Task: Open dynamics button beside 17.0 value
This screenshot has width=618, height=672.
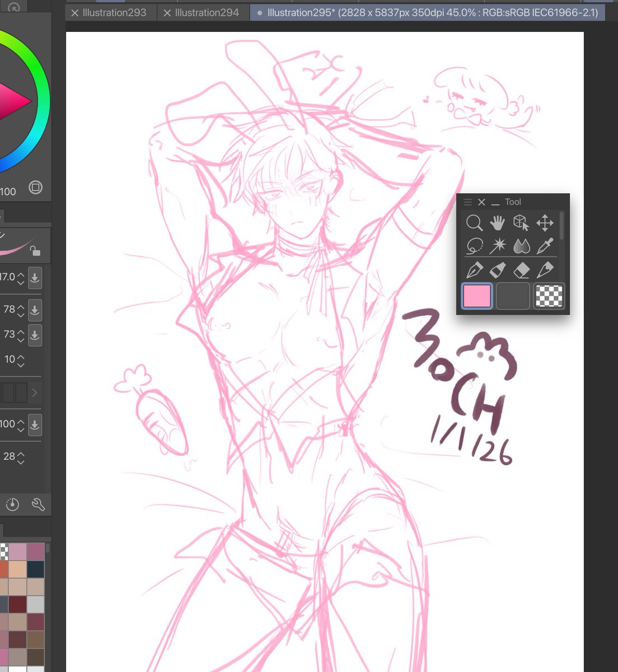Action: tap(35, 277)
